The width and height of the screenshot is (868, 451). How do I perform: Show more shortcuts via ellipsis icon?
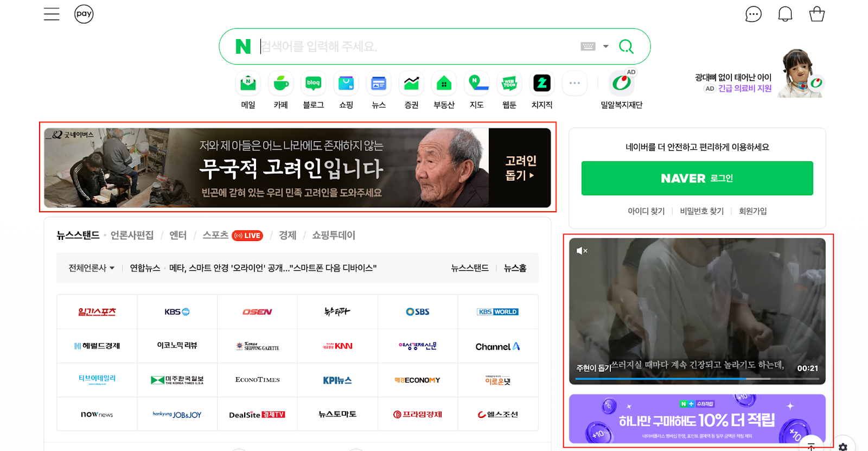(x=575, y=84)
